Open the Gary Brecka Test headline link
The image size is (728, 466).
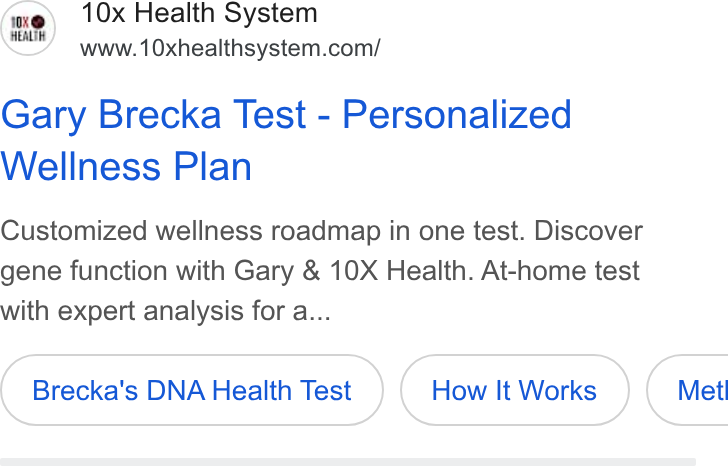(x=286, y=140)
